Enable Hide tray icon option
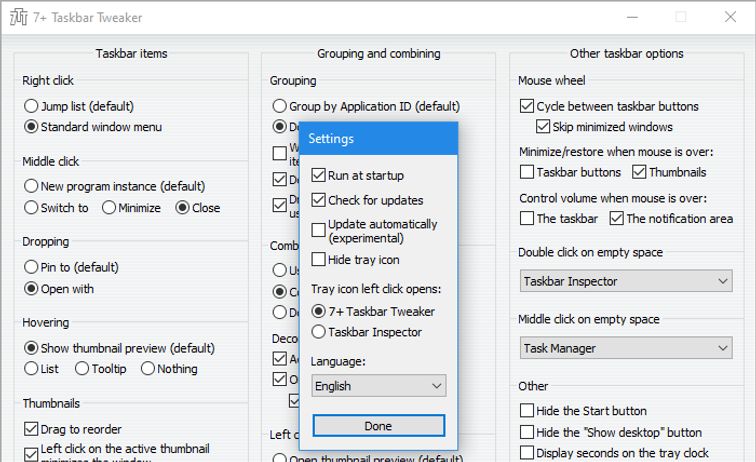The width and height of the screenshot is (756, 462). [319, 260]
